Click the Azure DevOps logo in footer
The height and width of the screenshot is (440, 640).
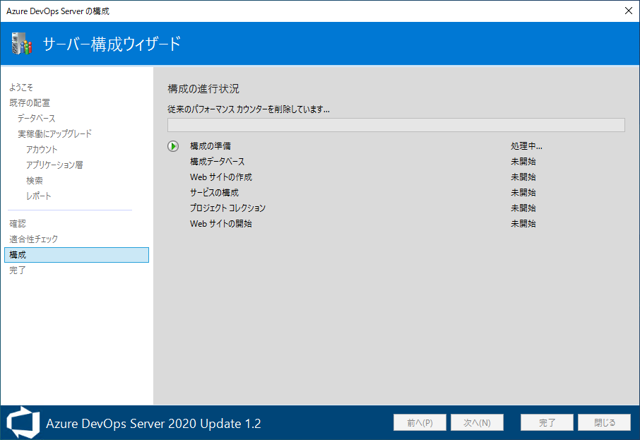pyautogui.click(x=23, y=422)
